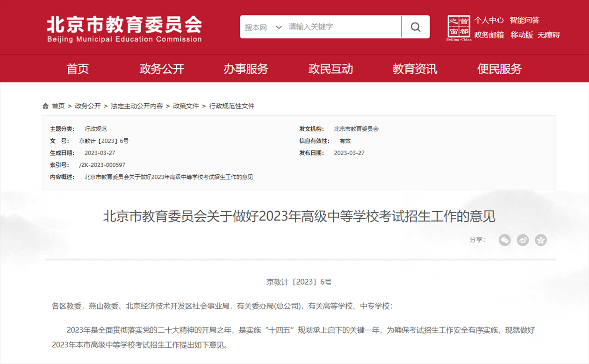Viewport: 589px width, 364px height.
Task: Share the article to Weibo
Action: [x=523, y=240]
